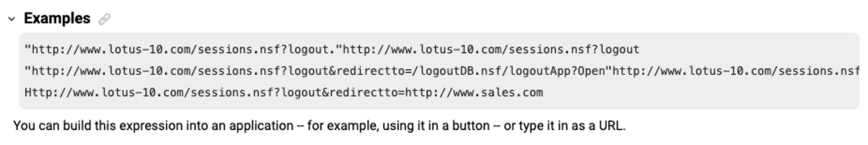Click the first code line's opening quote
Viewport: 868px width, 145px height.
tap(28, 50)
